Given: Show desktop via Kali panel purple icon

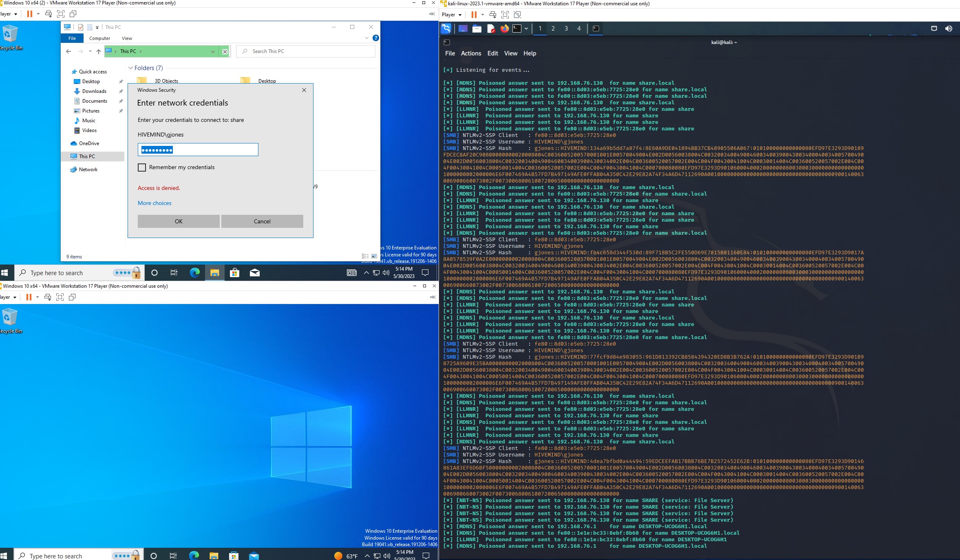Looking at the screenshot, I should coord(463,29).
